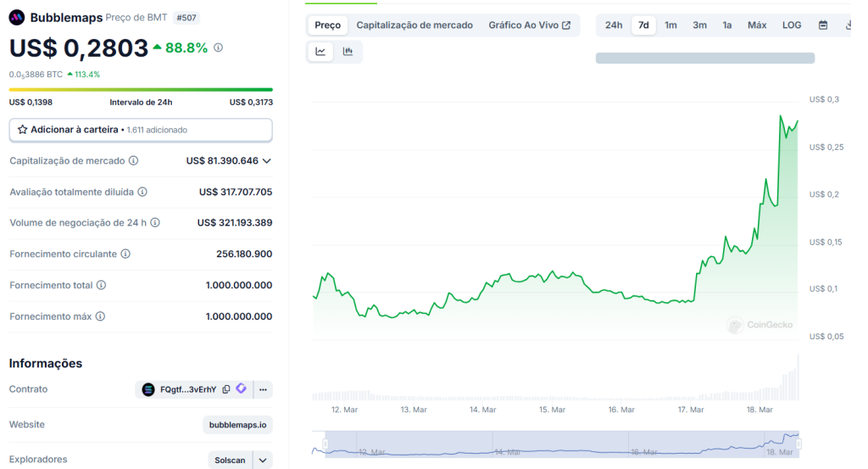868x469 pixels.
Task: Click circulating supply value 256.180.900
Action: coord(244,254)
